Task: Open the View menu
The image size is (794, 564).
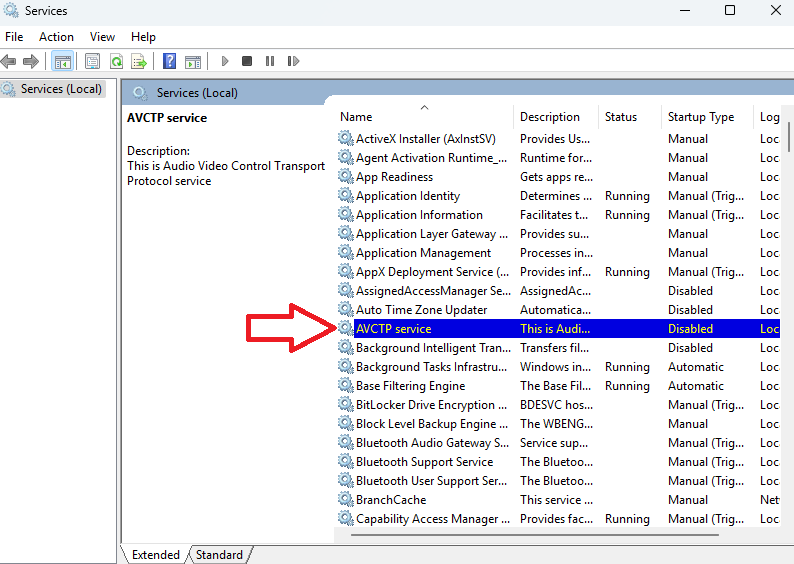Action: point(102,36)
